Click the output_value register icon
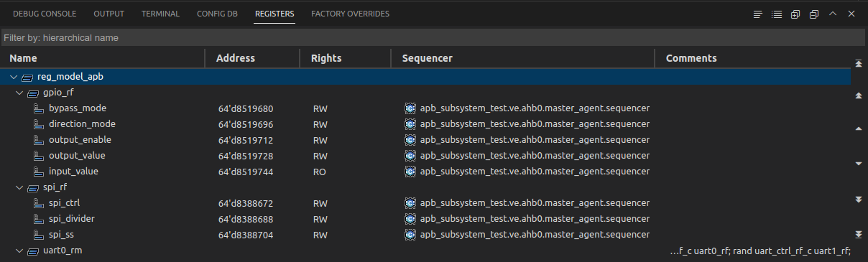The width and height of the screenshot is (868, 262). [x=39, y=156]
